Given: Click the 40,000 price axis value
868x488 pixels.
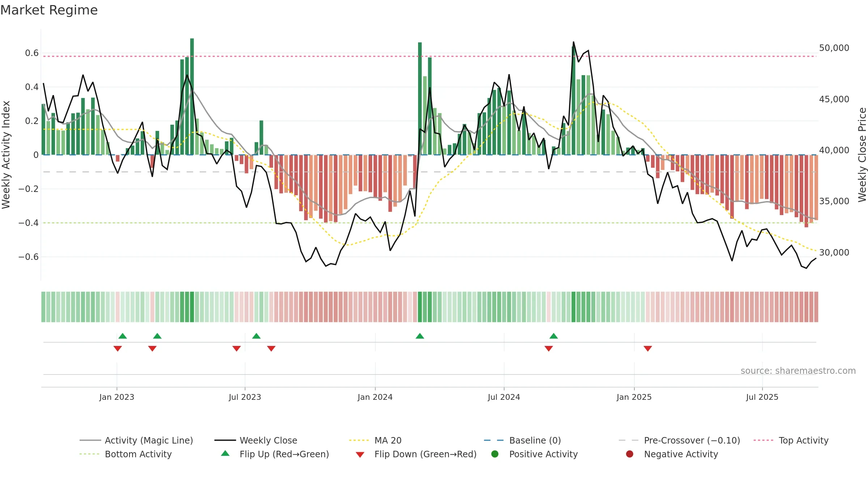Looking at the screenshot, I should coord(834,150).
